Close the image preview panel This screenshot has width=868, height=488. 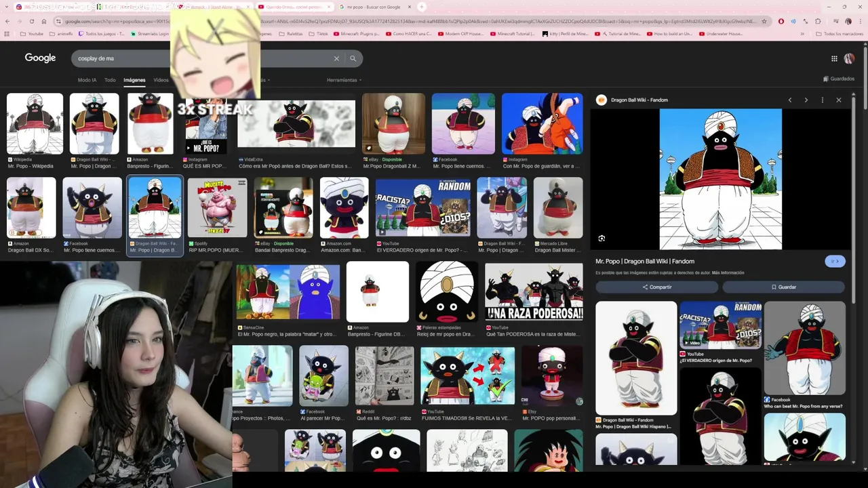(x=838, y=100)
